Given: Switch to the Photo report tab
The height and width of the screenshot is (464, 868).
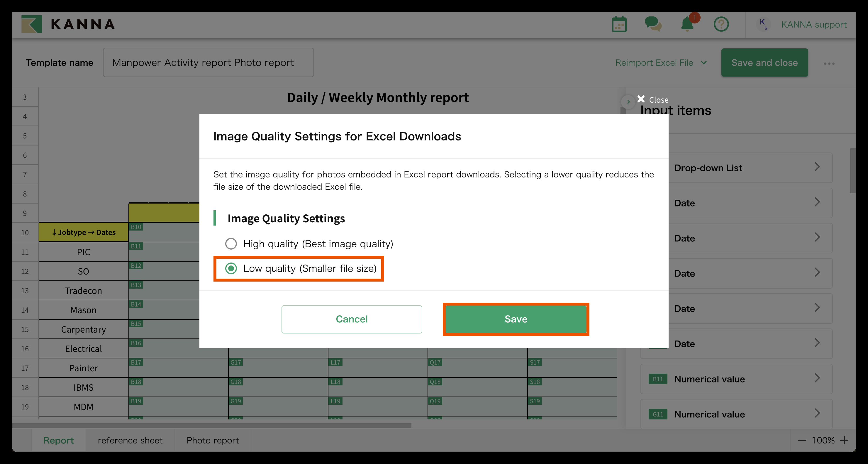Looking at the screenshot, I should click(x=213, y=441).
